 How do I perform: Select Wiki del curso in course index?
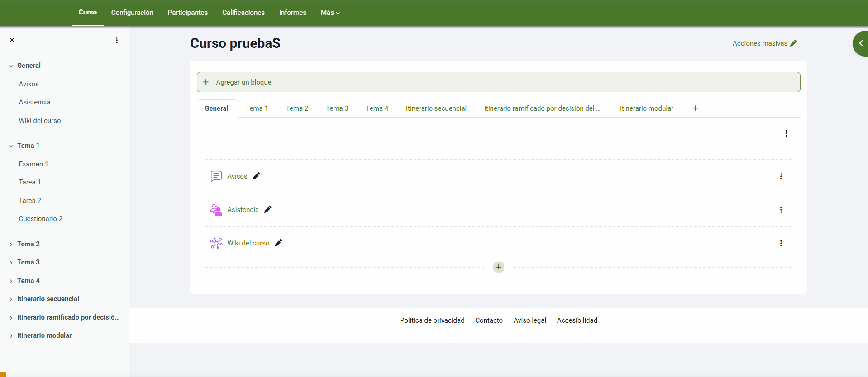tap(40, 121)
